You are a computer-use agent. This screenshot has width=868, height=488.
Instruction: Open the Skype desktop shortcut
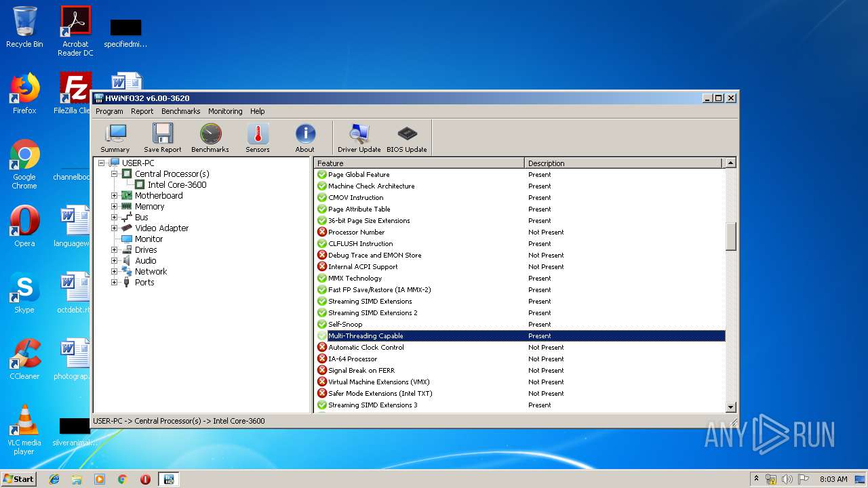pos(24,293)
